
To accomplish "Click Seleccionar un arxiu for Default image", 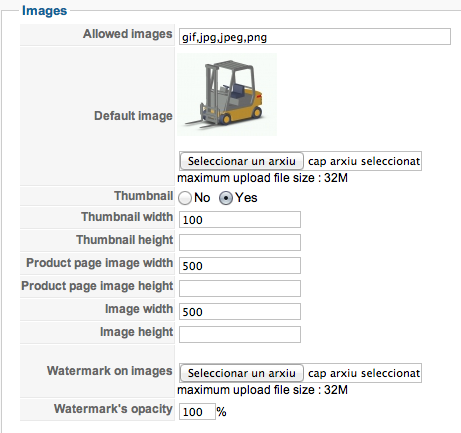I will tap(242, 161).
